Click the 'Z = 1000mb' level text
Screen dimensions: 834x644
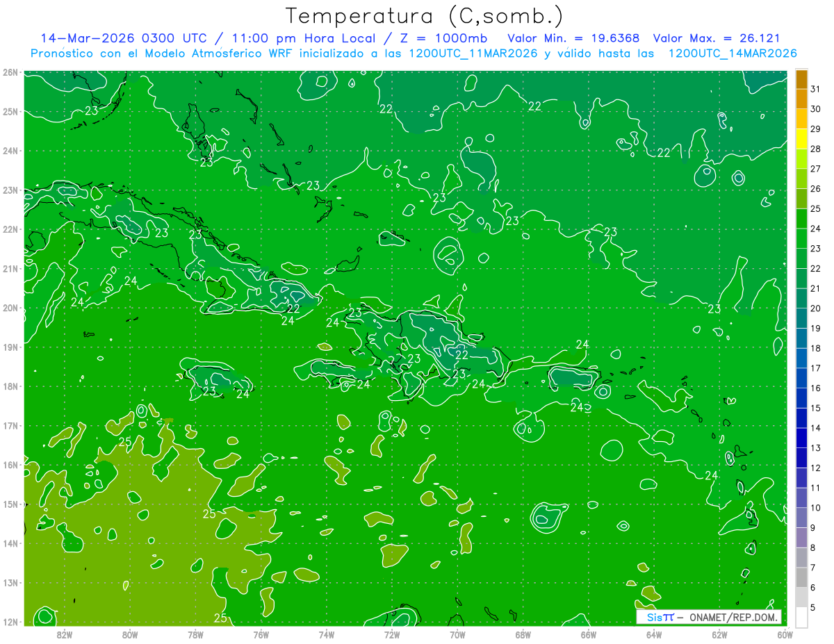point(443,38)
